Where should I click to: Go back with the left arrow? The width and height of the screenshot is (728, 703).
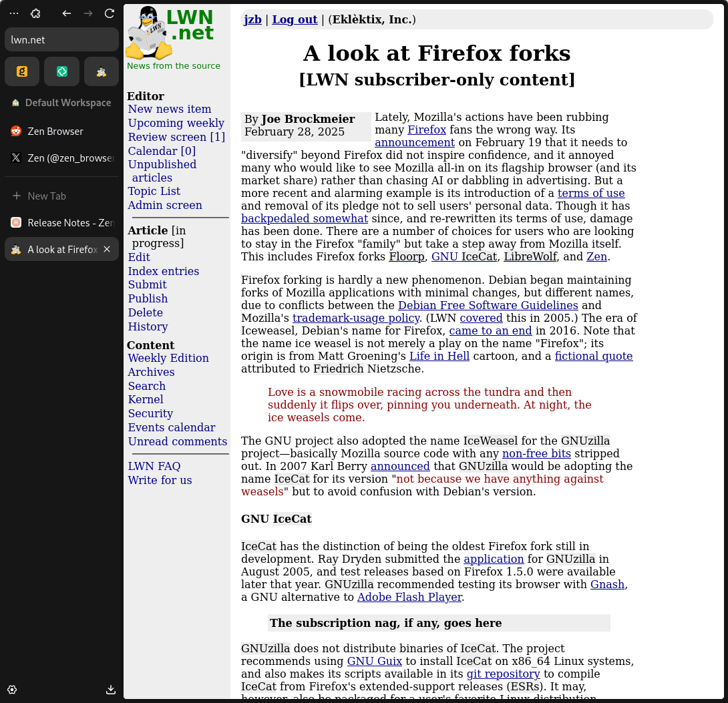click(x=66, y=13)
